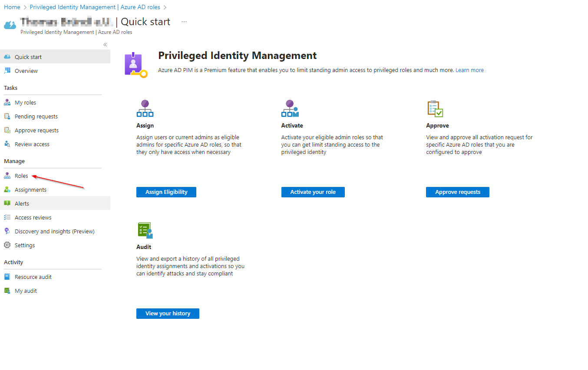Click the Access reviews checklist icon
The image size is (588, 370).
[7, 217]
